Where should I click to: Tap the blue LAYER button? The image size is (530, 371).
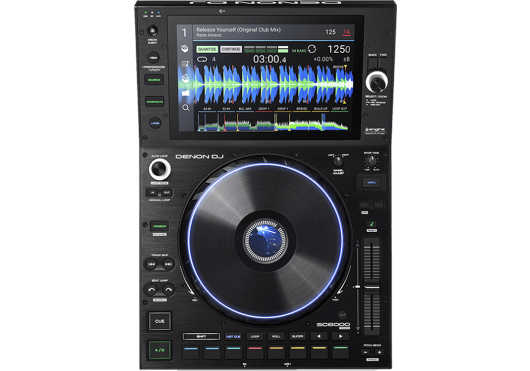[x=155, y=123]
